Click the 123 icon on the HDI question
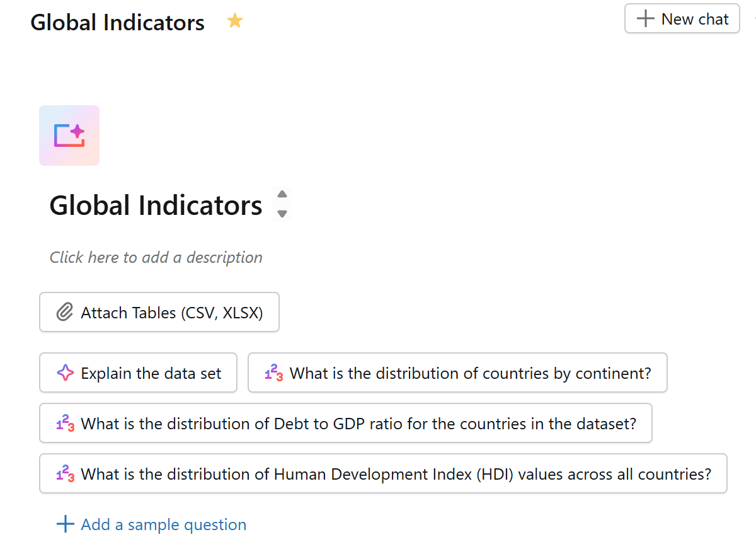This screenshot has height=549, width=756. [x=66, y=474]
